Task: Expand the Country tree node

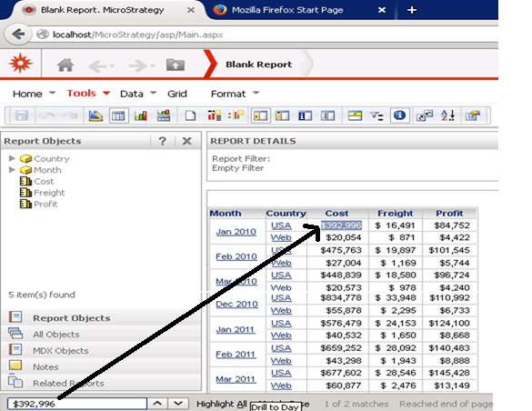Action: [12, 158]
